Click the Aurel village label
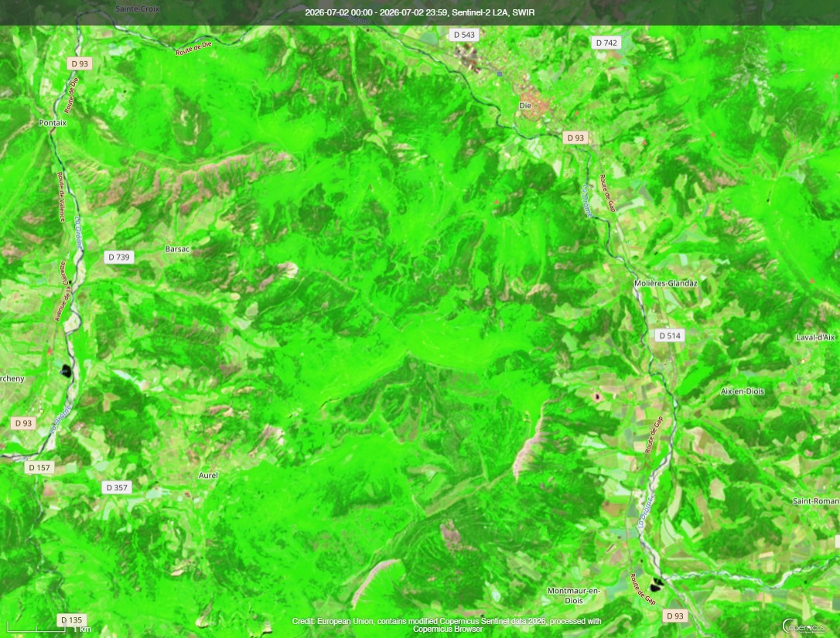 [208, 475]
